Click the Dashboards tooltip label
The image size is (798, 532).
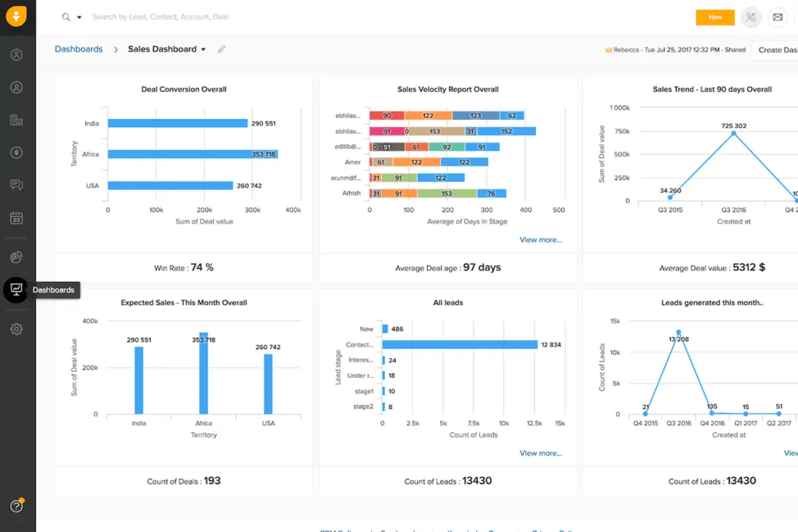[x=54, y=290]
